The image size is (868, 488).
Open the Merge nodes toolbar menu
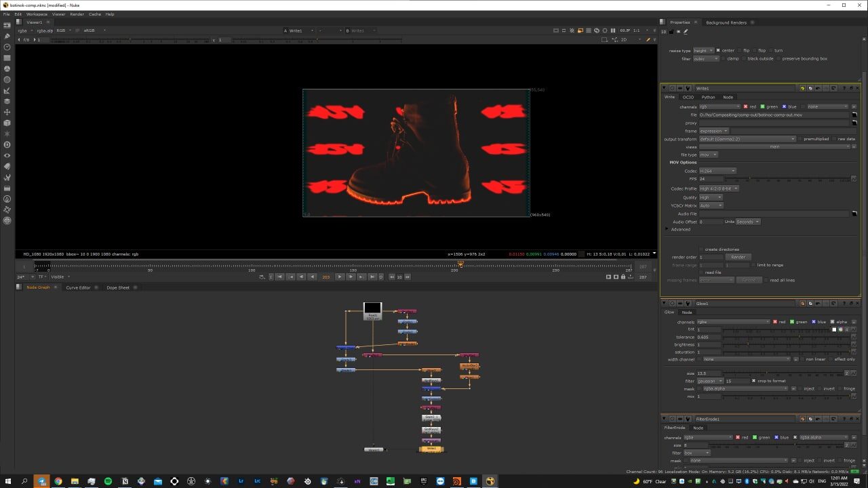[x=7, y=101]
